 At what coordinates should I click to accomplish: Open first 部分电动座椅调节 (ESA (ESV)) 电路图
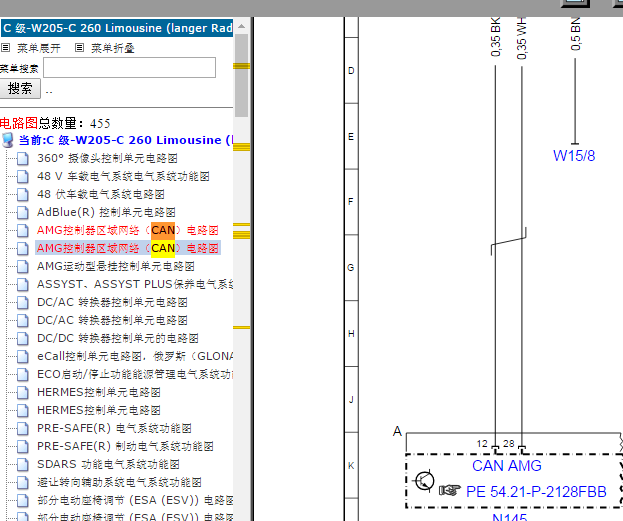135,500
